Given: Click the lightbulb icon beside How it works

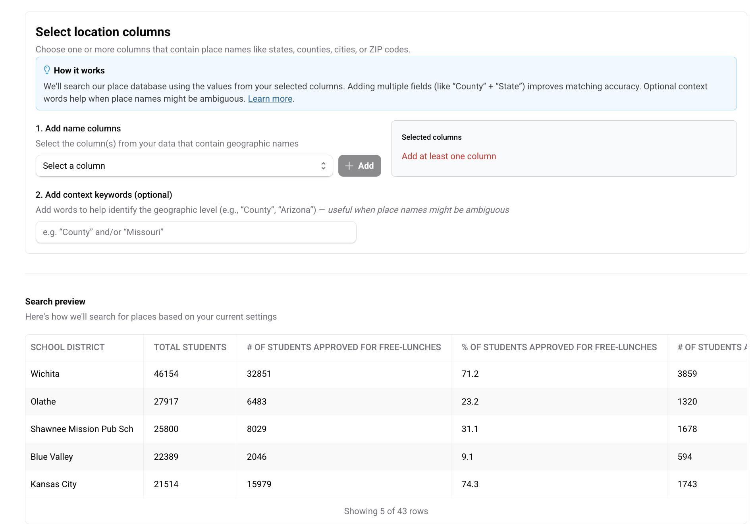Looking at the screenshot, I should [x=47, y=70].
